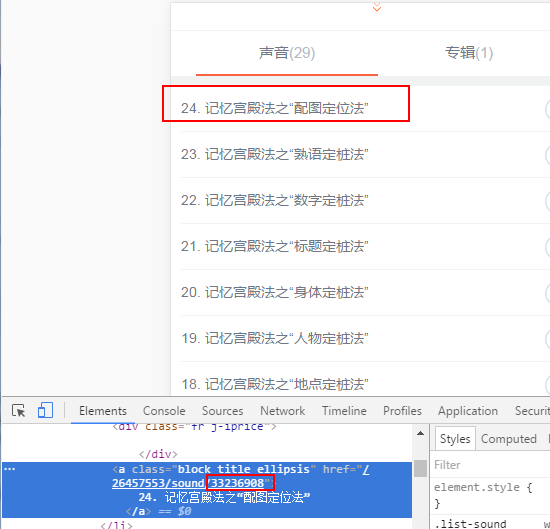Open sound 19 人物定桩法

275,339
